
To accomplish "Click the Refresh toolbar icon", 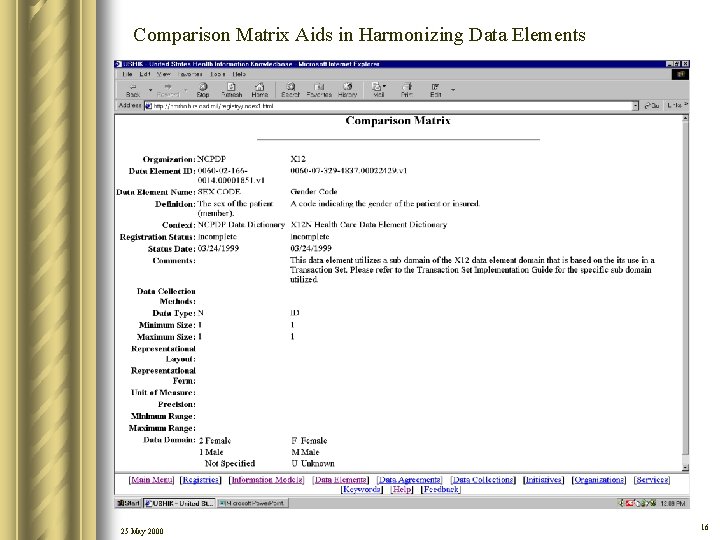I will (231, 90).
